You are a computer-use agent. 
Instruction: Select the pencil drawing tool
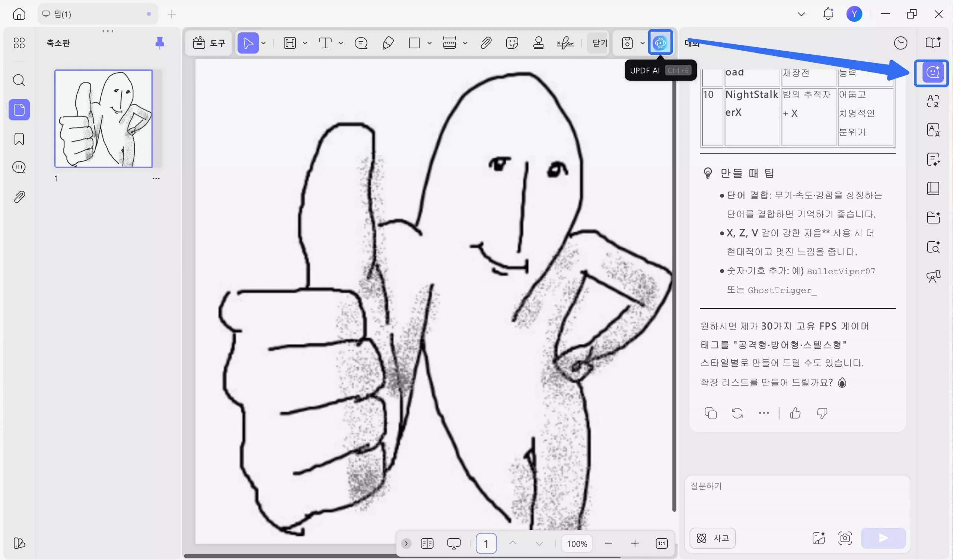[388, 43]
